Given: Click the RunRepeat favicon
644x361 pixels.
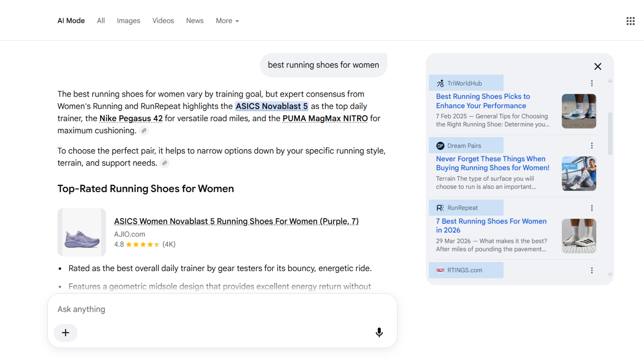Looking at the screenshot, I should point(440,208).
